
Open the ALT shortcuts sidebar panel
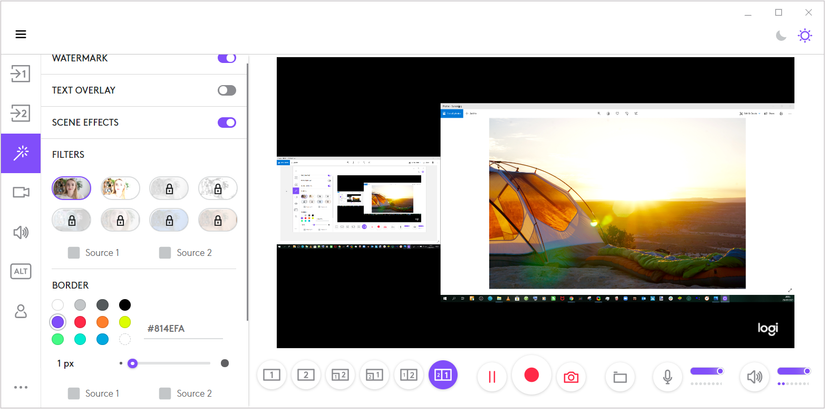[x=21, y=272]
